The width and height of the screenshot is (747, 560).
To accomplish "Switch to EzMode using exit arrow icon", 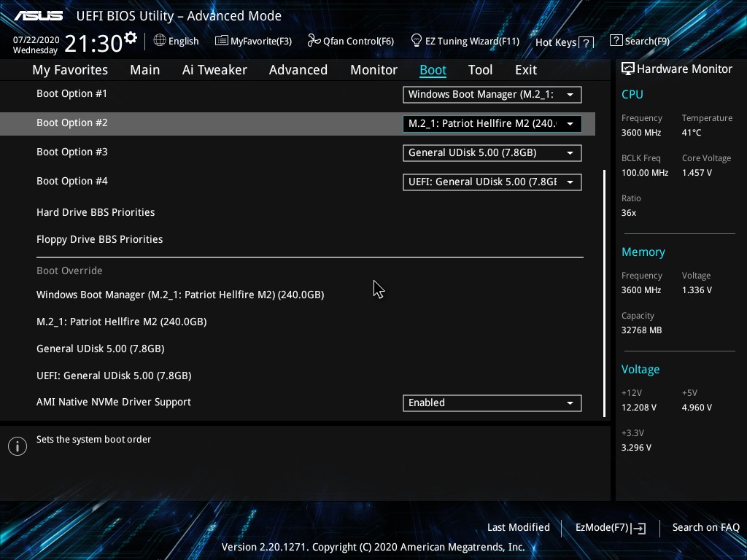I will (x=640, y=528).
